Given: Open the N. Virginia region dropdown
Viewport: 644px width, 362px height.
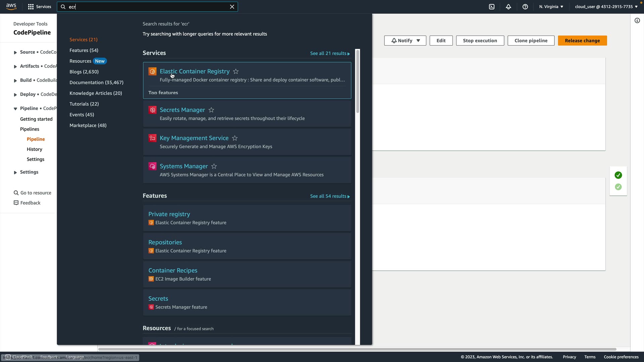Looking at the screenshot, I should pos(551,7).
